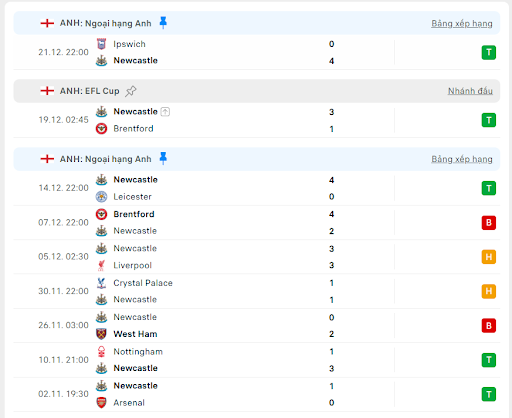This screenshot has height=418, width=512.
Task: Toggle pin on second Ngoại hạng Anh header
Action: pos(163,158)
